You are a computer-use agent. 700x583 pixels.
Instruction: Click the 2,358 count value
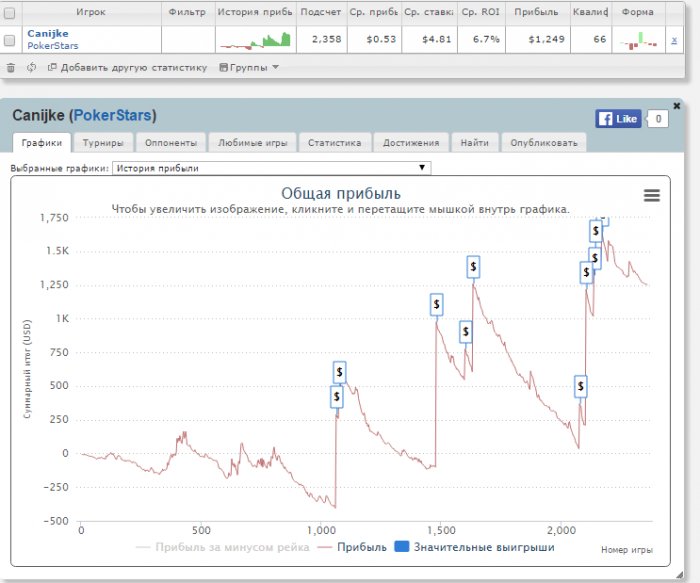327,39
